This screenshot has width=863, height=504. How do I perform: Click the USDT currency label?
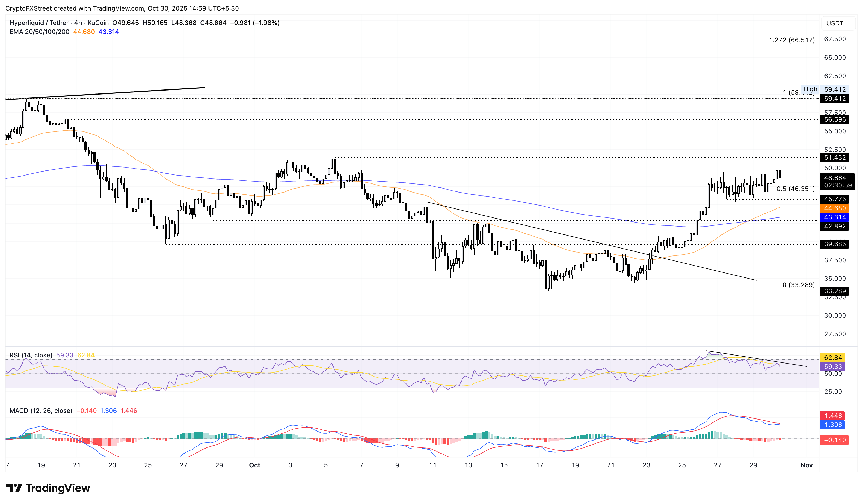coord(835,23)
